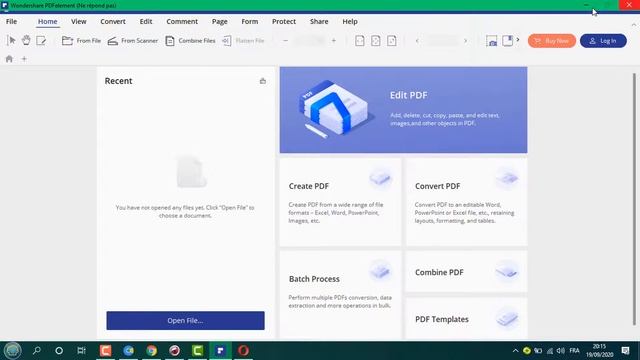Image resolution: width=640 pixels, height=360 pixels.
Task: Open the Protect tab
Action: 284,21
